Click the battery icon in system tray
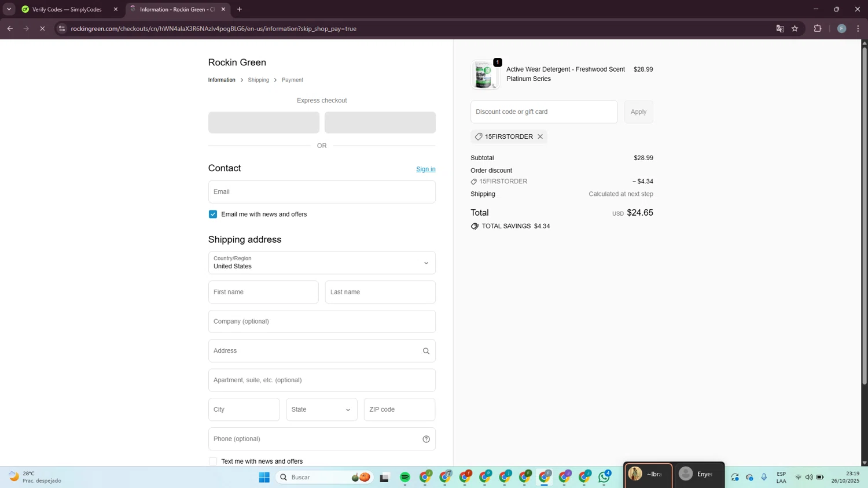The image size is (868, 488). pos(820,477)
